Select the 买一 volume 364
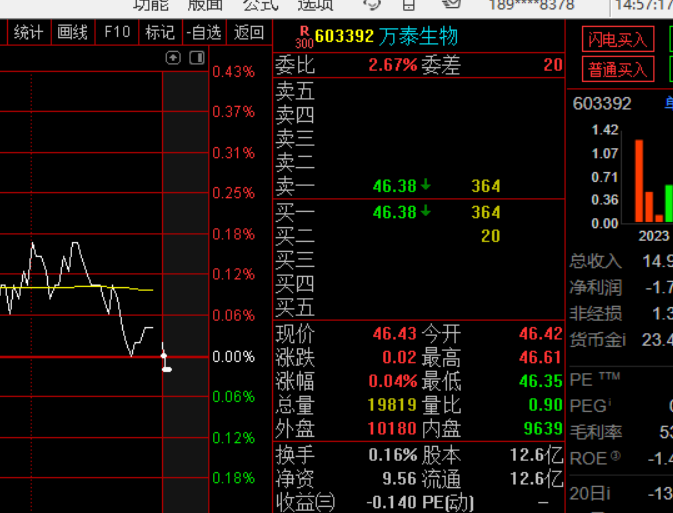The image size is (673, 513). [x=486, y=212]
